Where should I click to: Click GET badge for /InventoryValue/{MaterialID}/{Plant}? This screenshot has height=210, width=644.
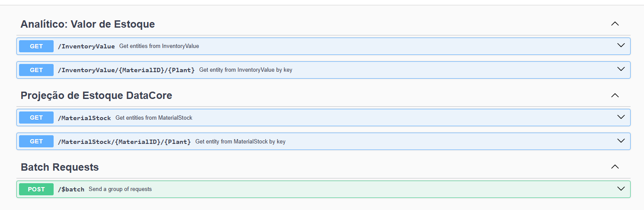click(x=36, y=70)
